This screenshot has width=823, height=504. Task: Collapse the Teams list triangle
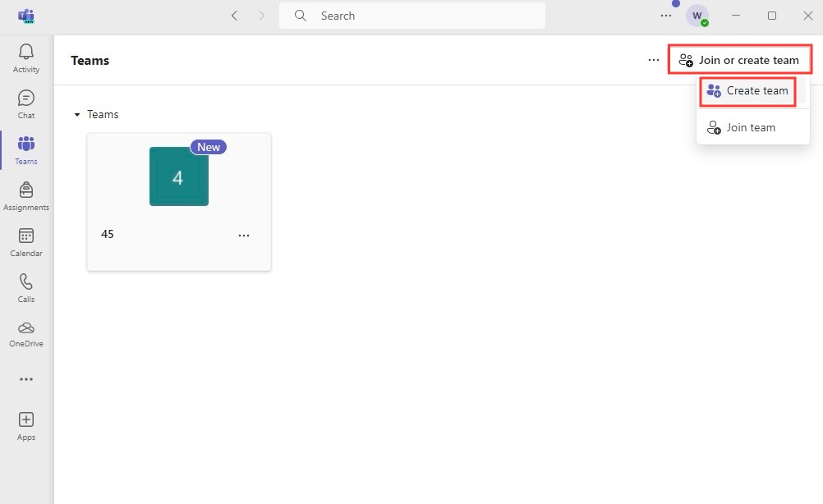point(76,114)
